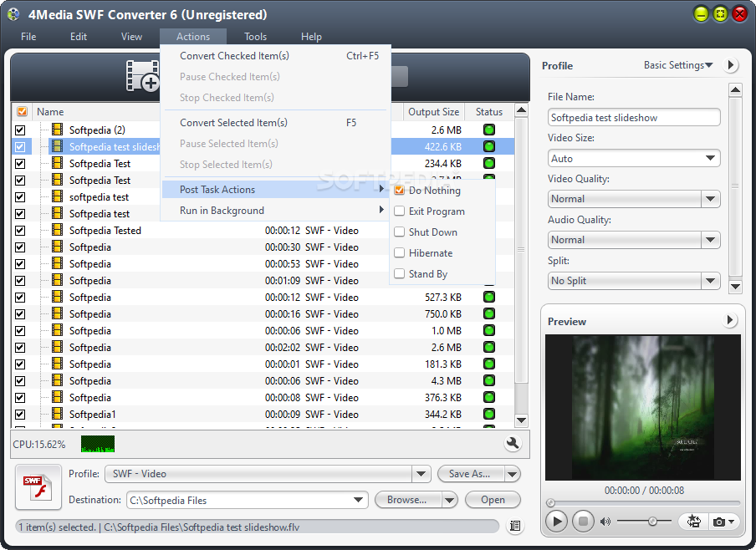This screenshot has width=756, height=550.
Task: Click the film icon beside Softpedia Tested
Action: (58, 230)
